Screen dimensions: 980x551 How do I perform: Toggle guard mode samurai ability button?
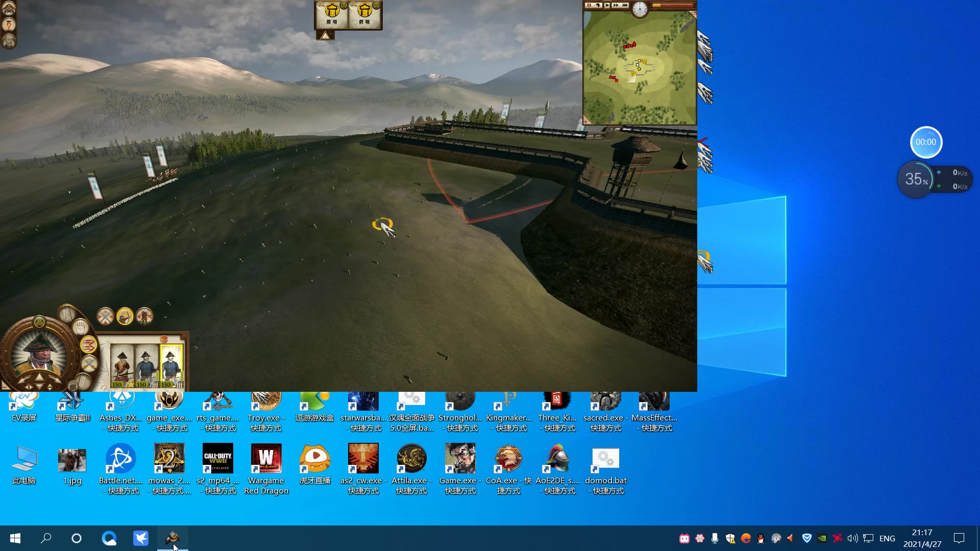(144, 316)
